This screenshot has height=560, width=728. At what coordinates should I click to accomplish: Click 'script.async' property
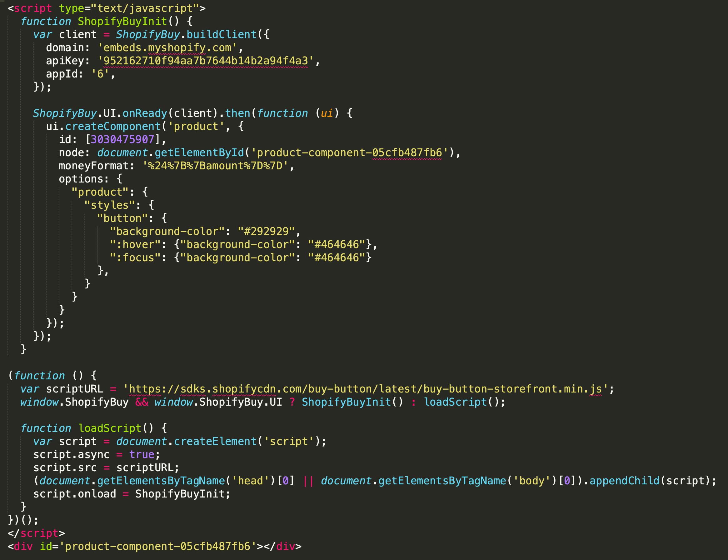71,454
